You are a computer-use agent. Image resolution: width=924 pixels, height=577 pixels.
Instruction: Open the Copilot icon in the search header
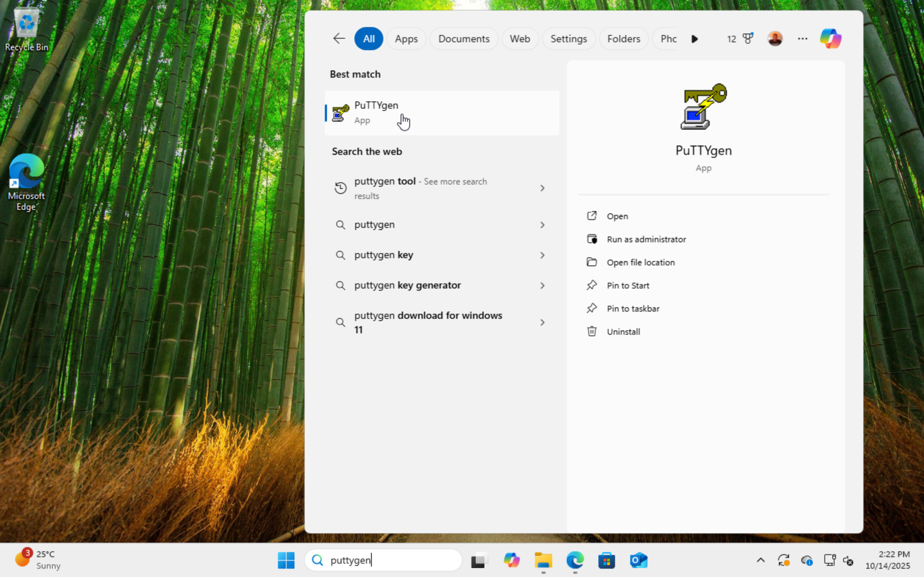(x=831, y=39)
